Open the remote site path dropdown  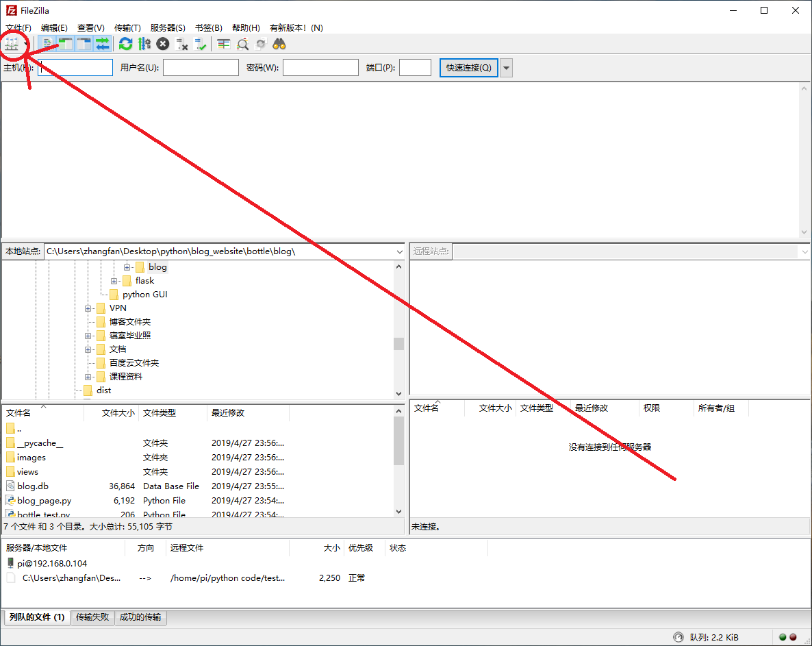[x=804, y=252]
